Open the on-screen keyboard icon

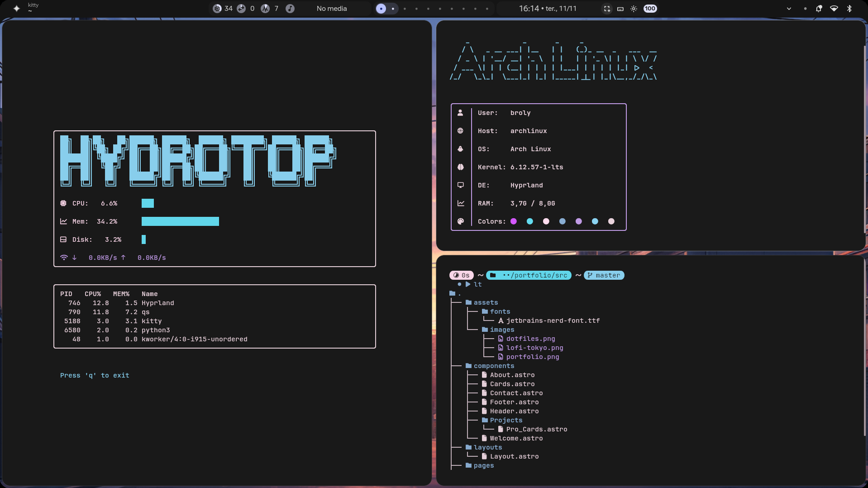pos(620,9)
